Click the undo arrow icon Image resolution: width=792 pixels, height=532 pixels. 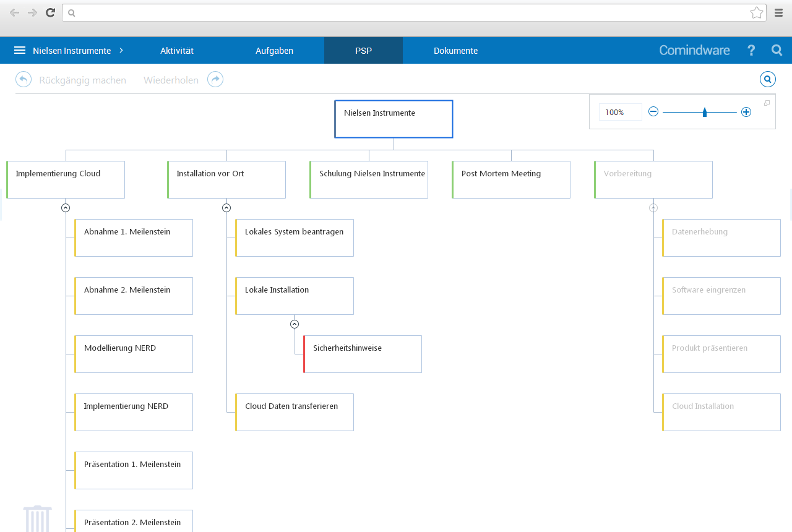(24, 79)
